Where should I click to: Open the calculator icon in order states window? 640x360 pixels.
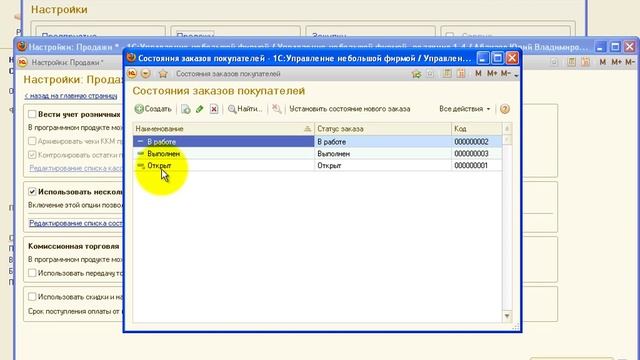[447, 74]
